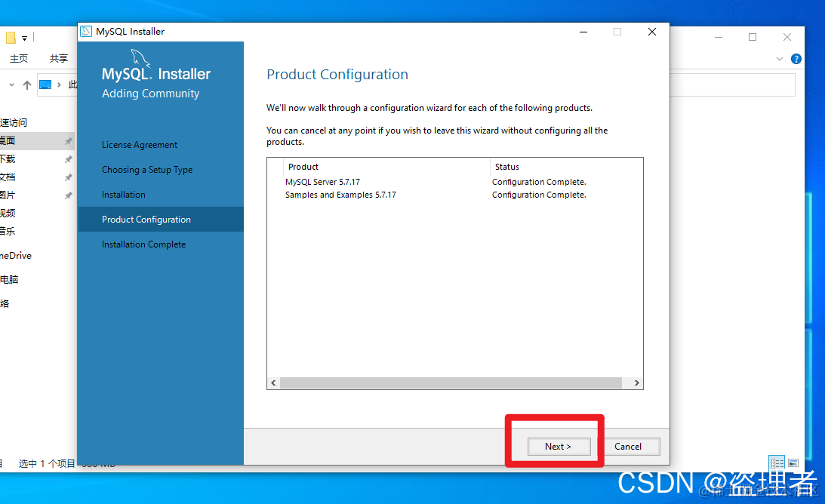Click the pin icon beside 桌面
Image resolution: width=825 pixels, height=504 pixels.
tap(68, 141)
